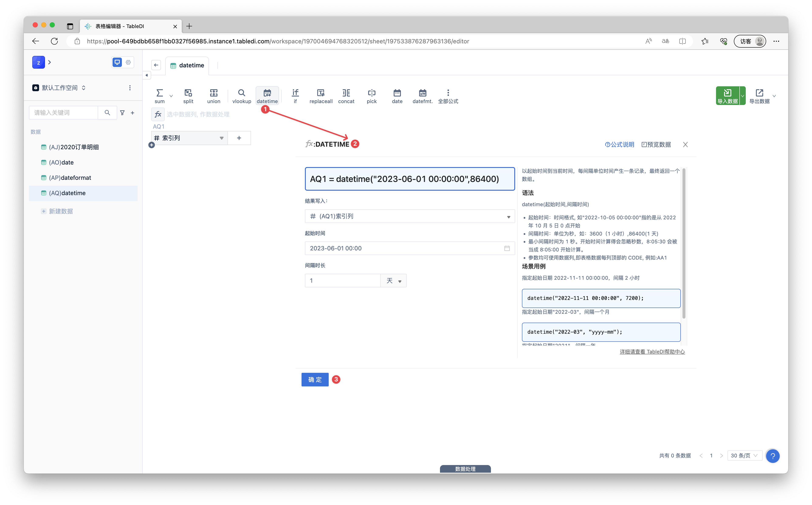Click 新建数据 to create new data
812x505 pixels.
(57, 211)
